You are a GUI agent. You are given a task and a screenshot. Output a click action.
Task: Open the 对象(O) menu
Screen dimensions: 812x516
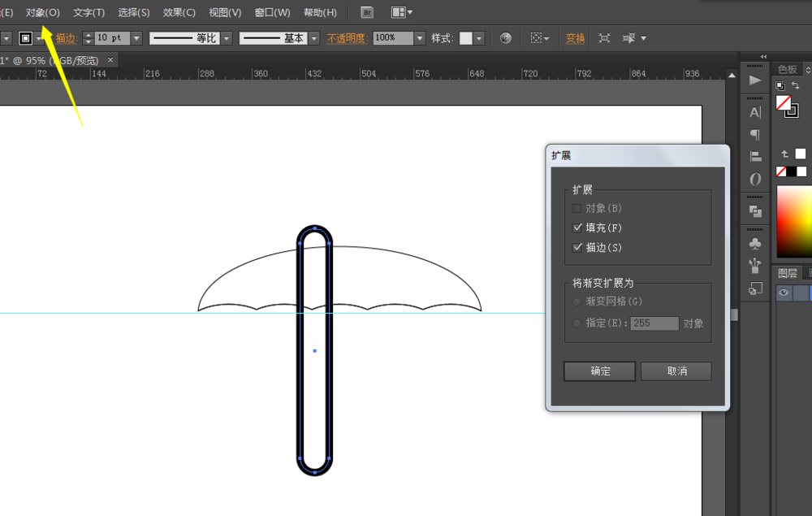pyautogui.click(x=42, y=12)
